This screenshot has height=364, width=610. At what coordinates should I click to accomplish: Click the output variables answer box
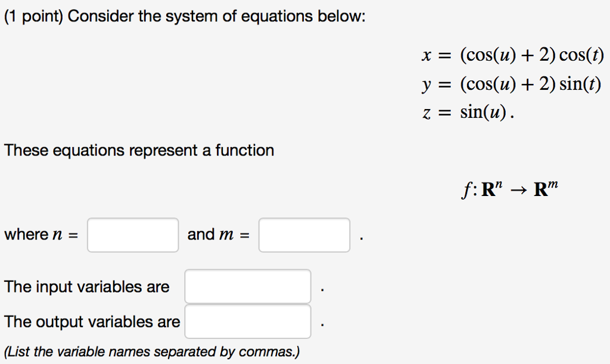pos(248,321)
